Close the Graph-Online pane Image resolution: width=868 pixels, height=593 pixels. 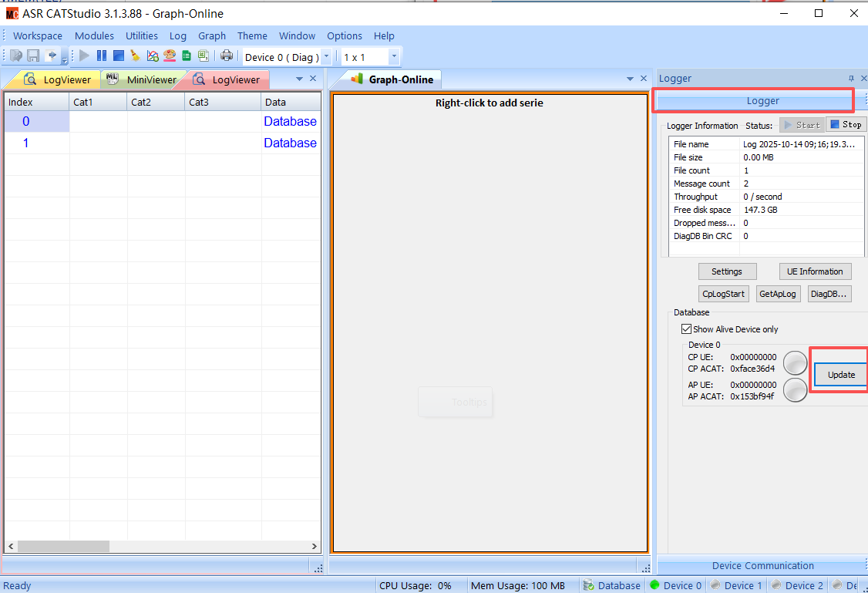(644, 79)
